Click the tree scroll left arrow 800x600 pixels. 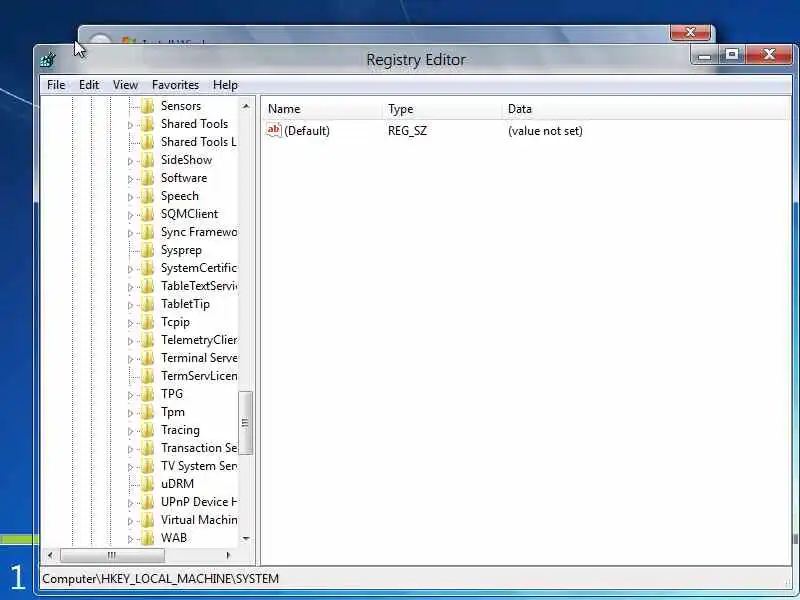point(50,555)
